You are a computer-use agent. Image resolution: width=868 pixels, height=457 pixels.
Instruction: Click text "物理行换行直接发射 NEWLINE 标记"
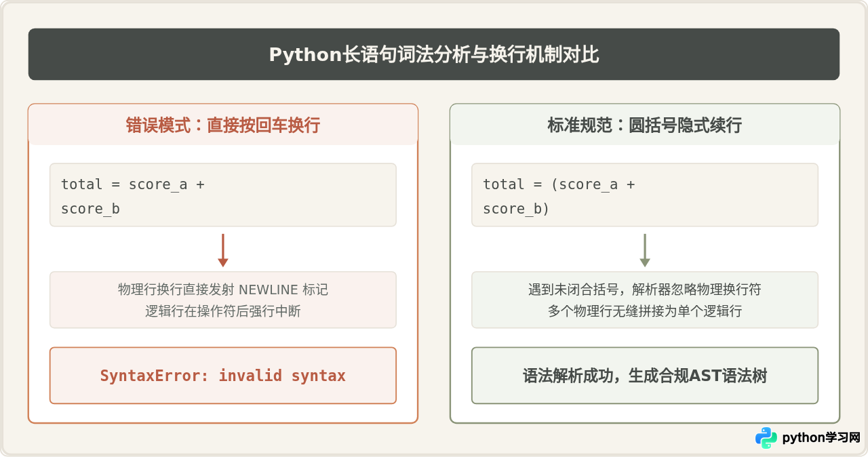[x=223, y=290]
